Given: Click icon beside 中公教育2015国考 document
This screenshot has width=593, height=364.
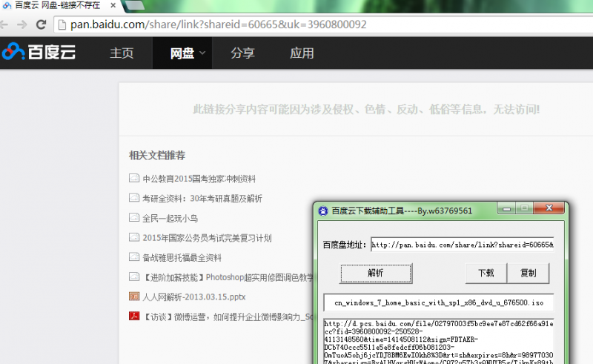Looking at the screenshot, I should point(134,178).
